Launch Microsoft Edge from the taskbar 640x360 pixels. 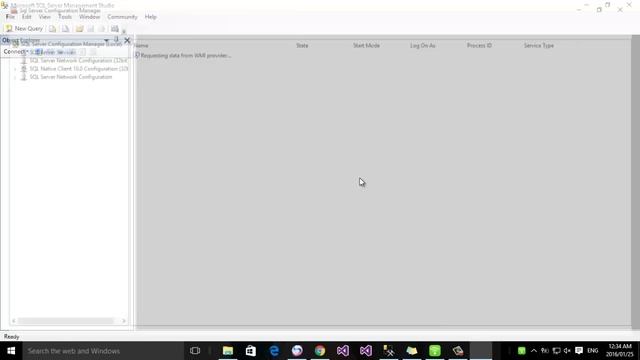[274, 351]
